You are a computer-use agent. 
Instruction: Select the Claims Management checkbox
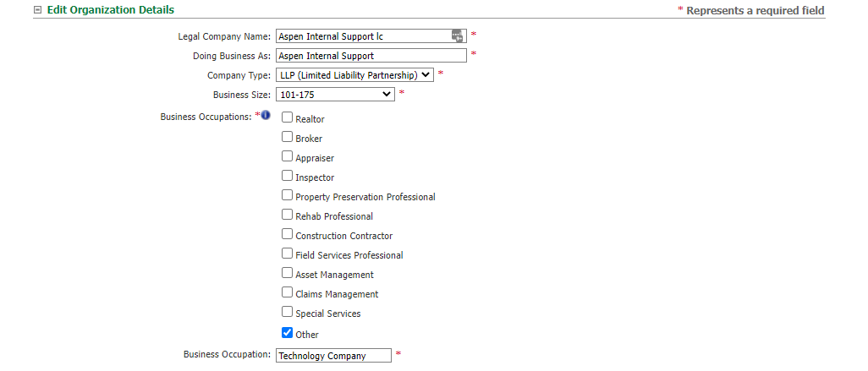tap(287, 292)
